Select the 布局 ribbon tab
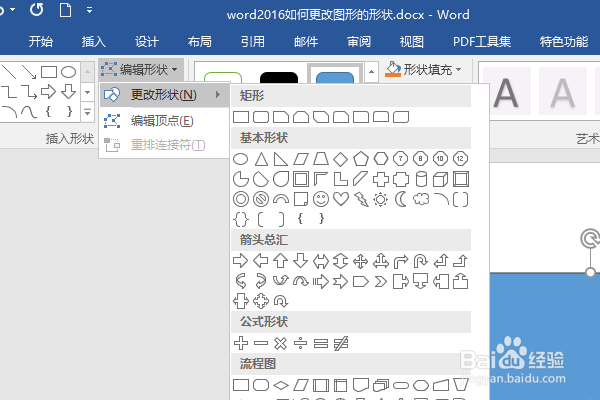Image resolution: width=600 pixels, height=400 pixels. (x=199, y=41)
